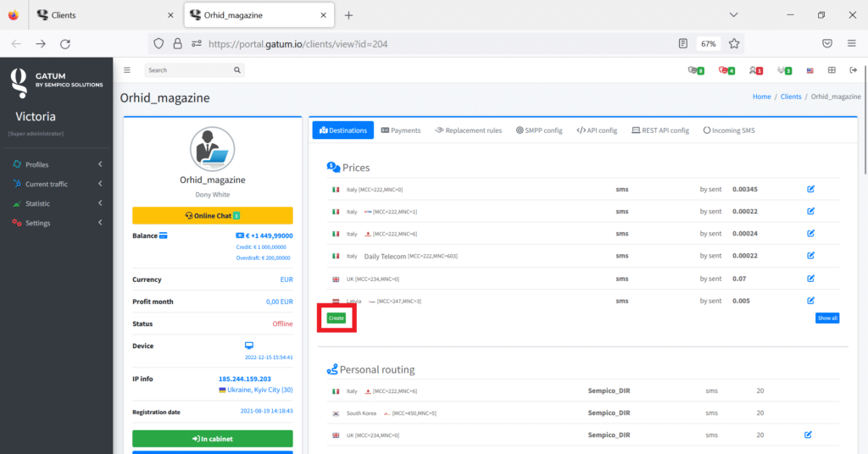Click the Pocket save icon
The width and height of the screenshot is (868, 454).
click(x=827, y=44)
